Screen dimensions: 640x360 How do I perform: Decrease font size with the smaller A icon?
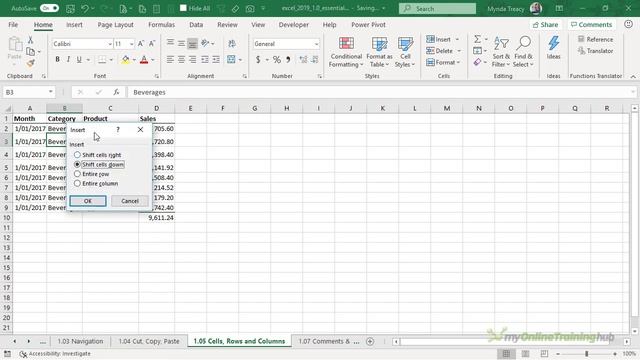point(152,44)
